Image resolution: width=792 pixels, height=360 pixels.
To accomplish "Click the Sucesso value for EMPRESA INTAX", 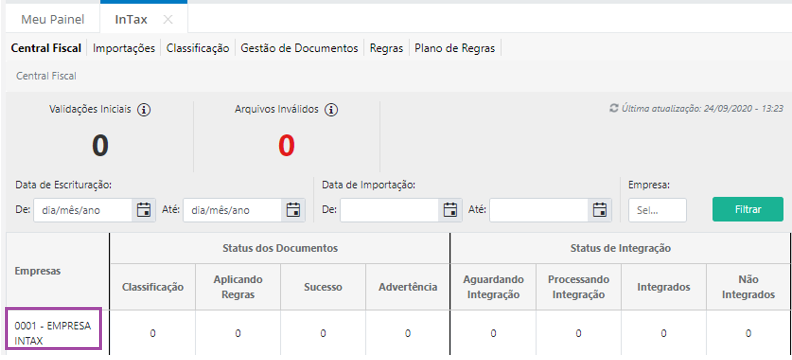I will 323,333.
